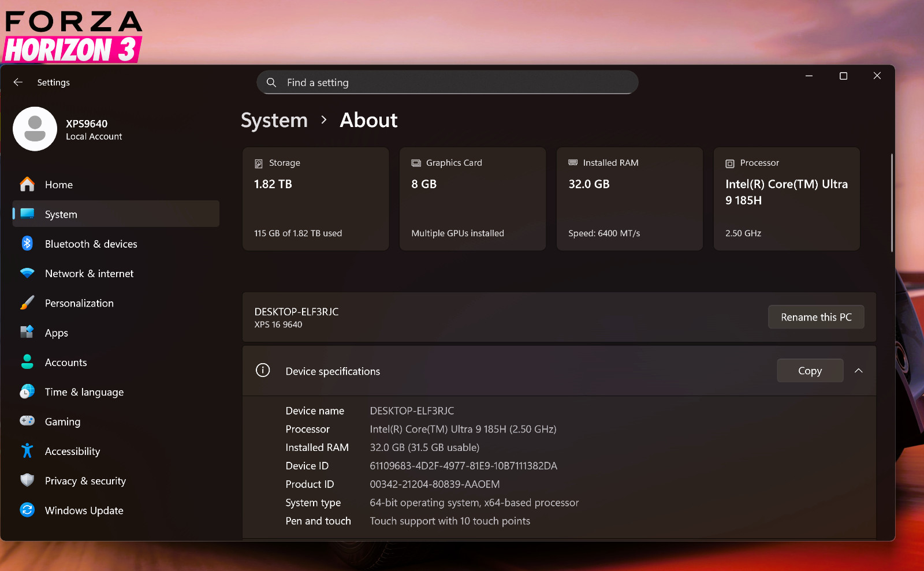Click the Processor chip icon
The height and width of the screenshot is (571, 924).
pyautogui.click(x=730, y=163)
